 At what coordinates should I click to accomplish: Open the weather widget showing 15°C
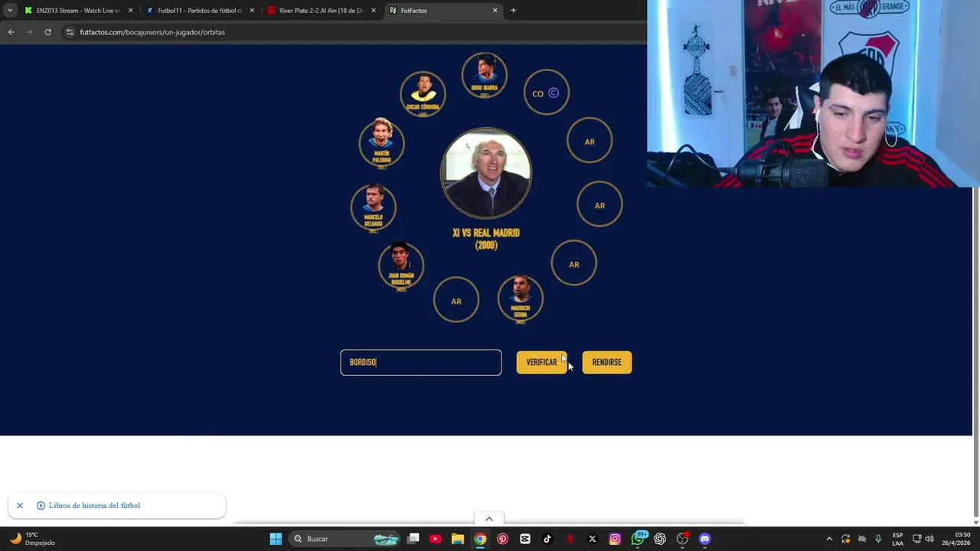(32, 539)
